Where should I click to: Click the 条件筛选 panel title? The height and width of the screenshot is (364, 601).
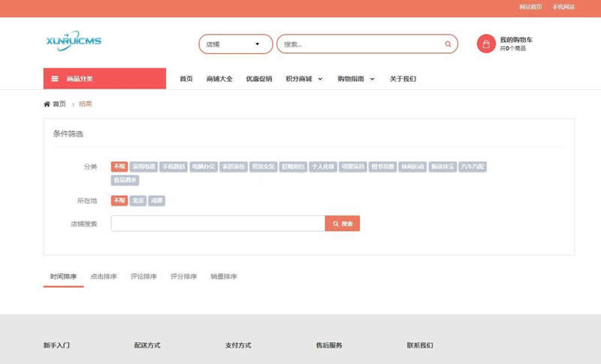(68, 134)
